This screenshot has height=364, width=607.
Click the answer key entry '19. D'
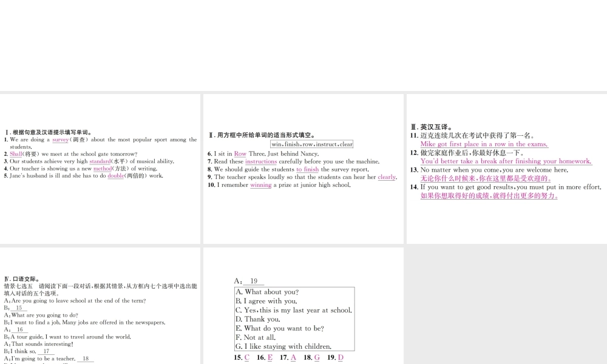tap(335, 358)
